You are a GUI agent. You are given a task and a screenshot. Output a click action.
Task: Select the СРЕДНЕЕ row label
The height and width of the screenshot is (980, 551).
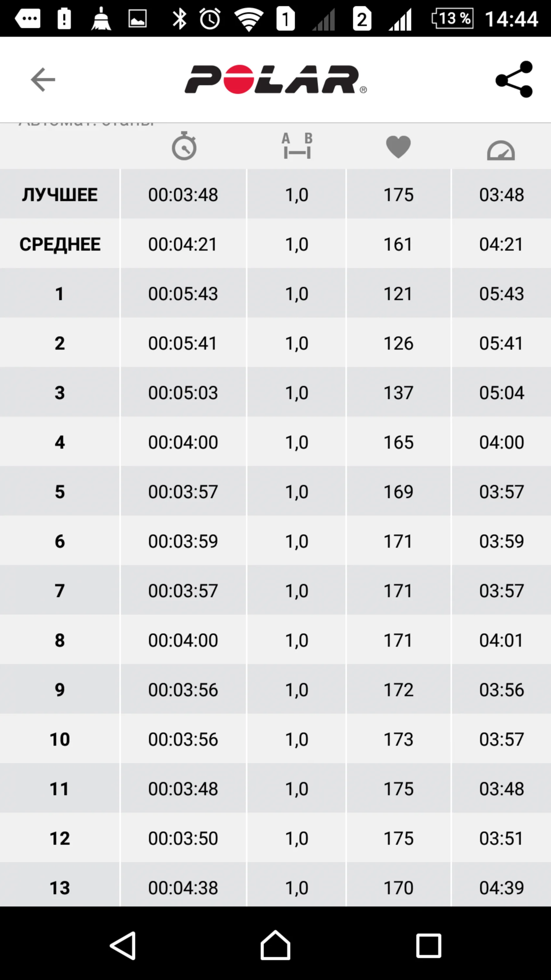tap(60, 244)
